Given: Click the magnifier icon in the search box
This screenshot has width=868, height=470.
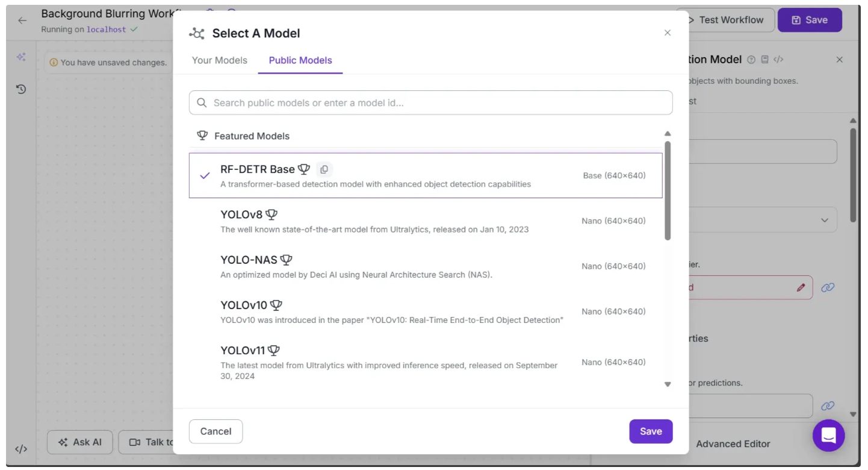Looking at the screenshot, I should 202,103.
